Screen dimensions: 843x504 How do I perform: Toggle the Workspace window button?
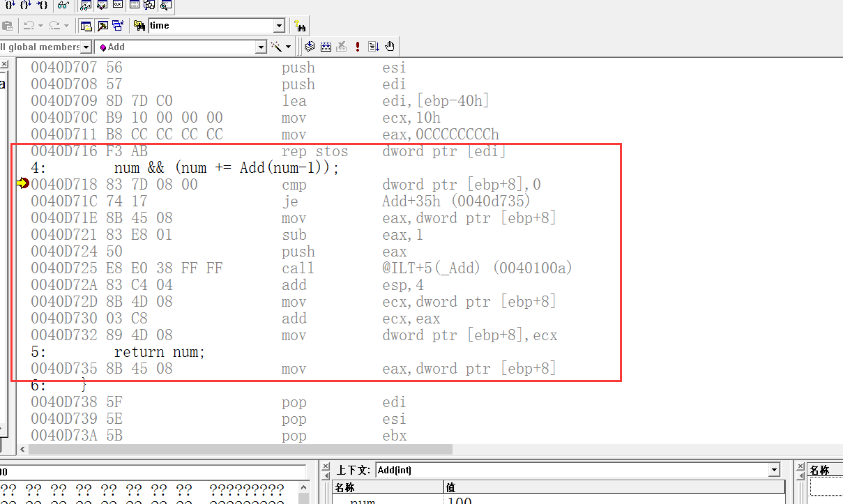pyautogui.click(x=86, y=26)
